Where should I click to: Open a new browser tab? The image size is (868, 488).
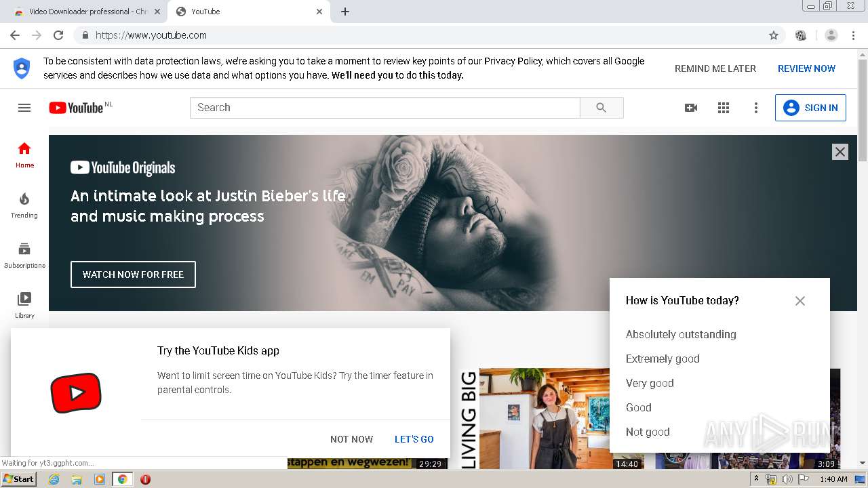tap(345, 12)
